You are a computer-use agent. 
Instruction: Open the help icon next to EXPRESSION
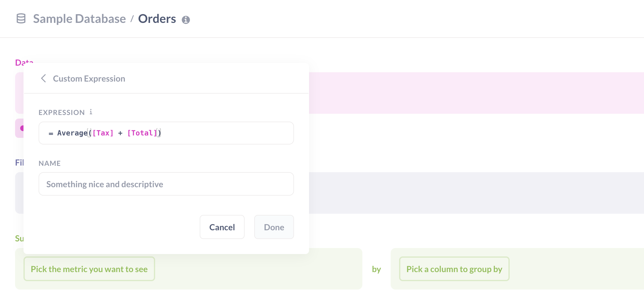[91, 112]
